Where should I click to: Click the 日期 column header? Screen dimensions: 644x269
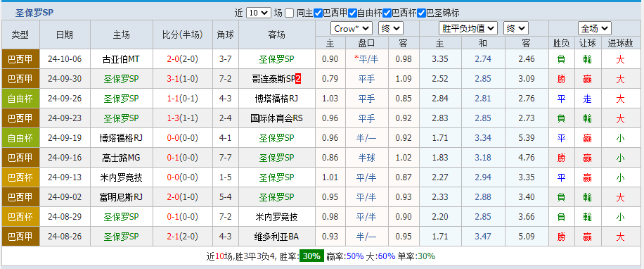pyautogui.click(x=65, y=35)
